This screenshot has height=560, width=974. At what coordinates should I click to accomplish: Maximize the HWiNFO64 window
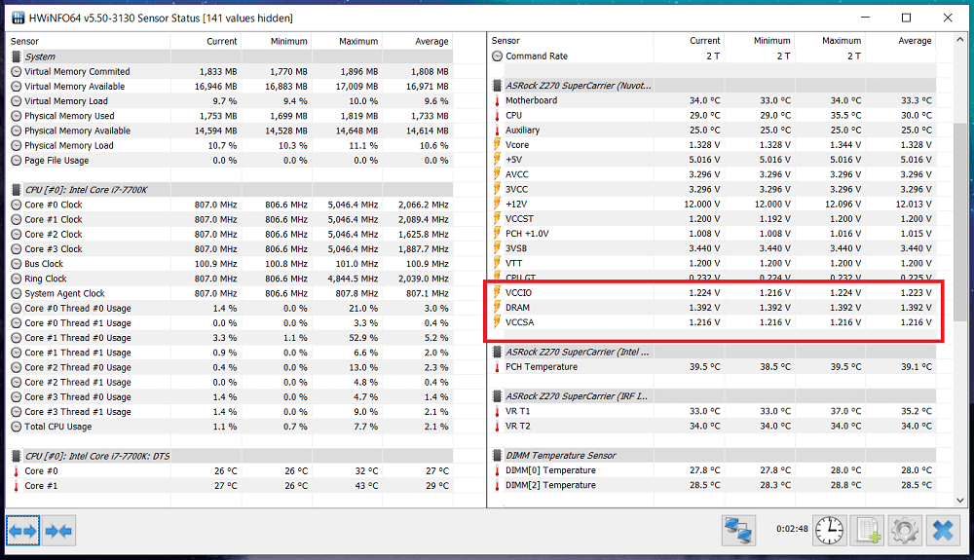coord(906,18)
